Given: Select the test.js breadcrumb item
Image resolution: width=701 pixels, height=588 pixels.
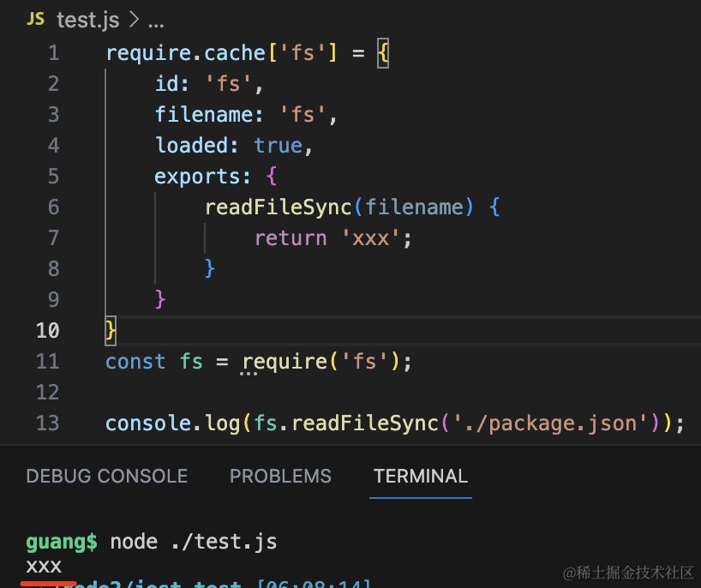Looking at the screenshot, I should (87, 20).
